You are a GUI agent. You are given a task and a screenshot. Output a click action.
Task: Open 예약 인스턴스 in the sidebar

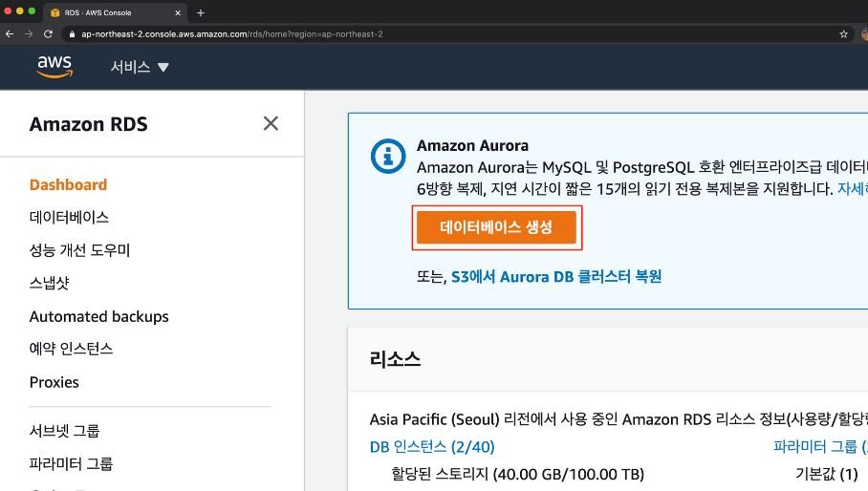click(x=72, y=349)
